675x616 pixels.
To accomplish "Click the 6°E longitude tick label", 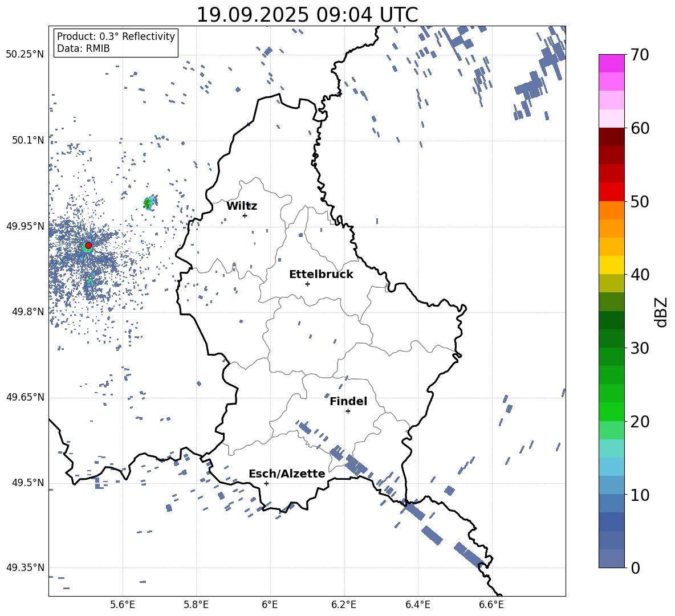I will point(270,605).
